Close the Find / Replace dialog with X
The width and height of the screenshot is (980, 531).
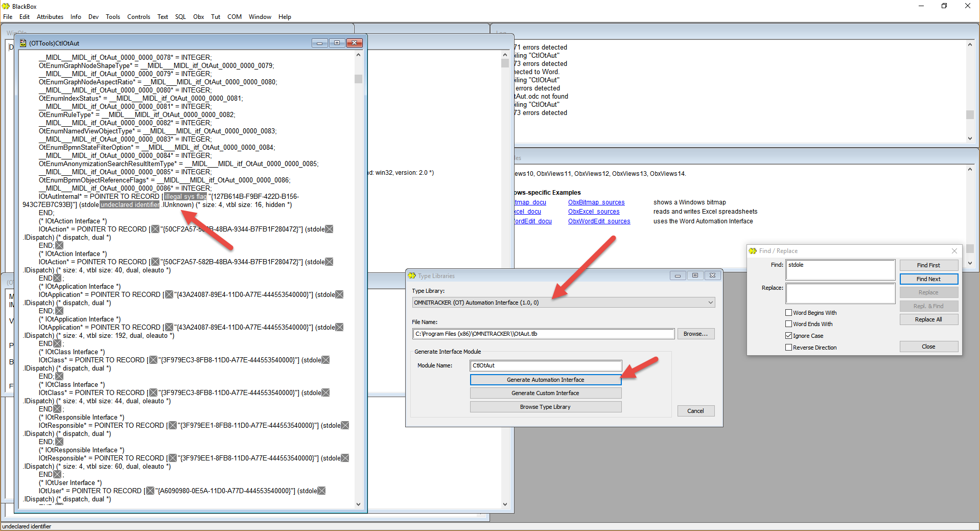[x=954, y=251]
